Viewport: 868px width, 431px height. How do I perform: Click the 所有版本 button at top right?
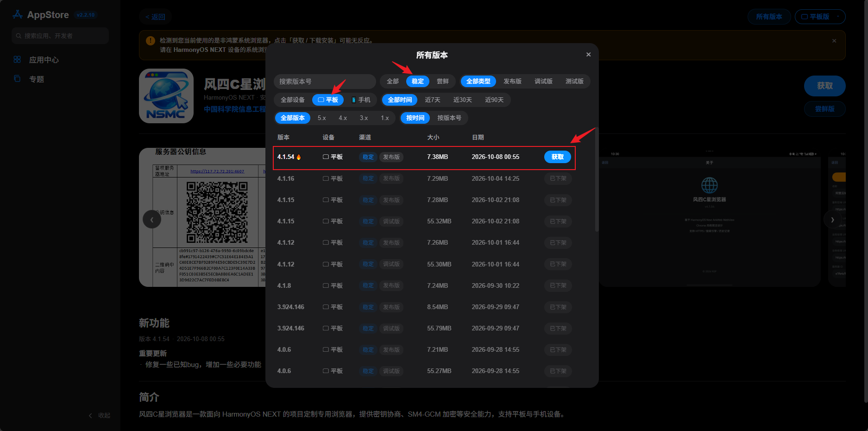[x=769, y=17]
